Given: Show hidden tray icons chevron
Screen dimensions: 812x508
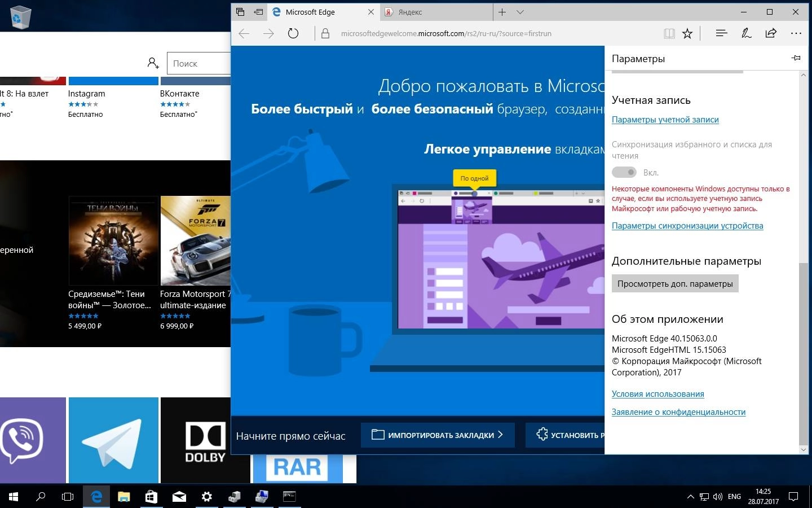Looking at the screenshot, I should [x=690, y=497].
